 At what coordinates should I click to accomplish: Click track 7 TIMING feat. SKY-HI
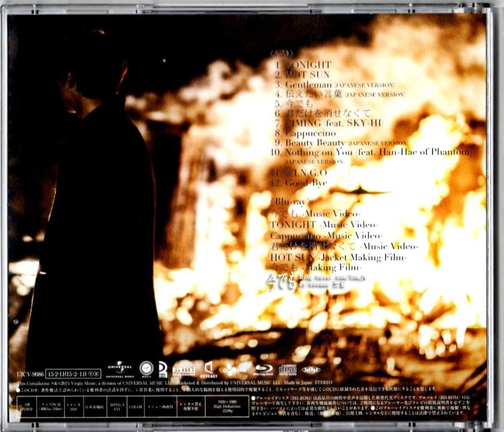click(329, 123)
